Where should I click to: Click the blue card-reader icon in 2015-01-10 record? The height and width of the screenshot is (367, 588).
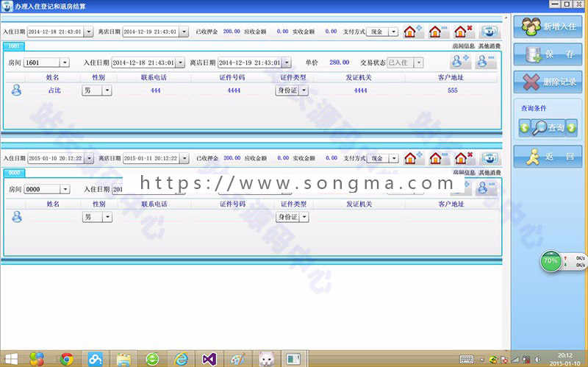[x=490, y=158]
